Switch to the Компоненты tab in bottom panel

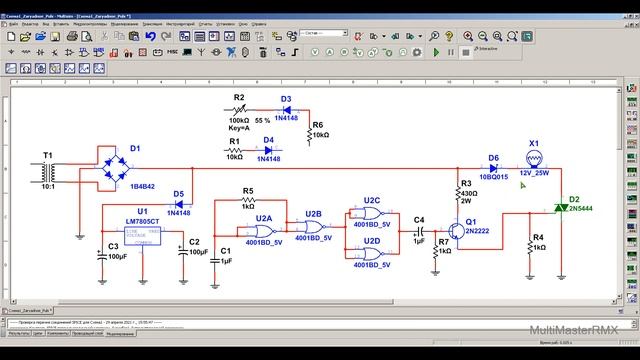(58, 333)
